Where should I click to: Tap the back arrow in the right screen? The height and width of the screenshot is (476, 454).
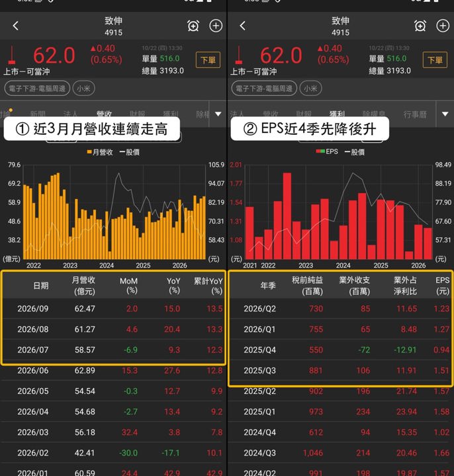click(x=242, y=26)
